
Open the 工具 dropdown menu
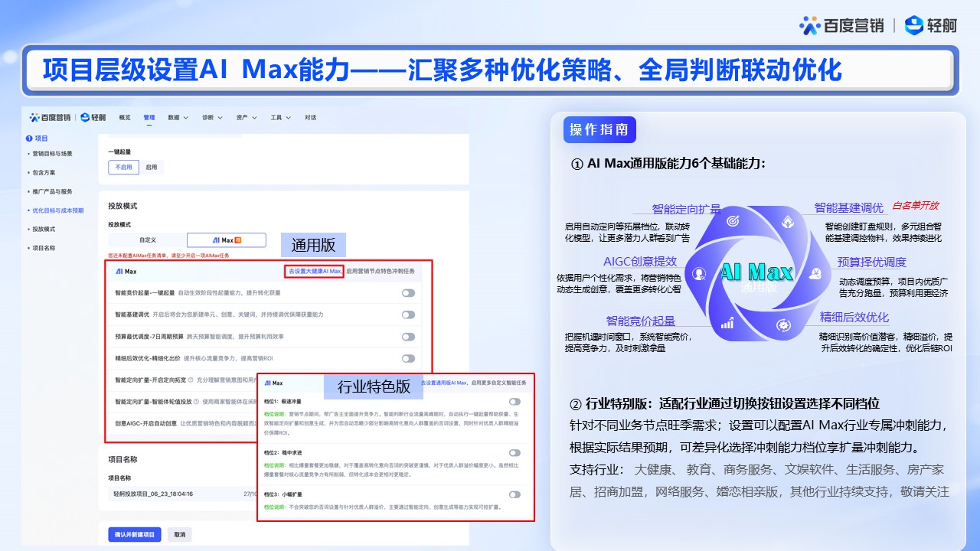[x=280, y=118]
